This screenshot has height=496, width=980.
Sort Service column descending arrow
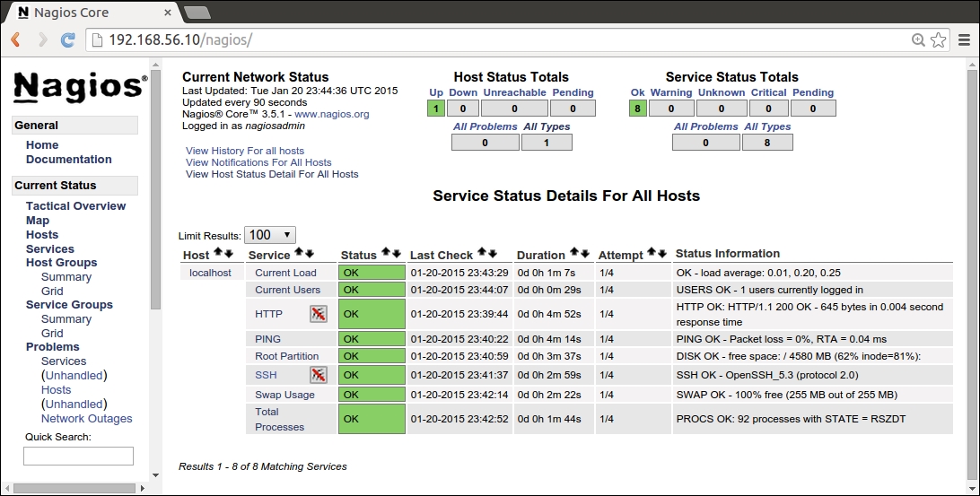click(x=310, y=254)
